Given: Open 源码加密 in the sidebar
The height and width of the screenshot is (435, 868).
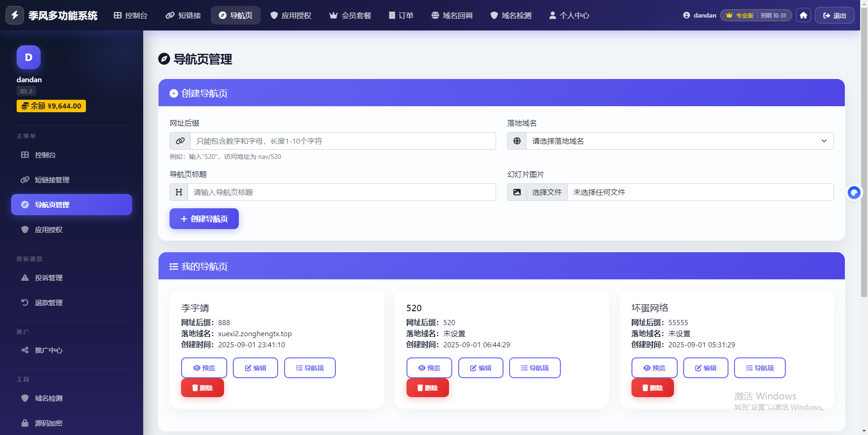Looking at the screenshot, I should coord(72,423).
